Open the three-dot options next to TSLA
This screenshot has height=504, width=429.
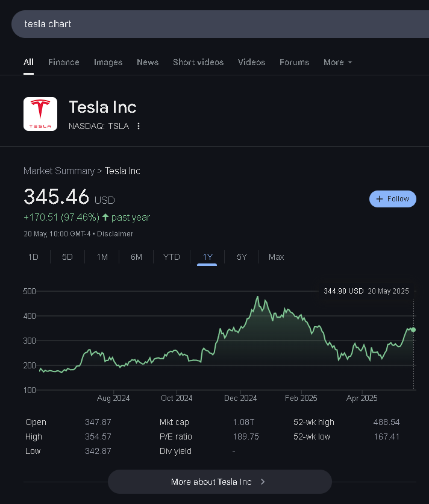pos(139,126)
